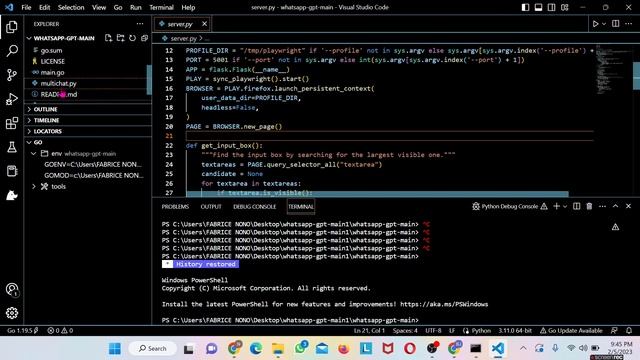Open the Explorer view in activity bar
Viewport: 640px width, 360px height.
point(12,27)
